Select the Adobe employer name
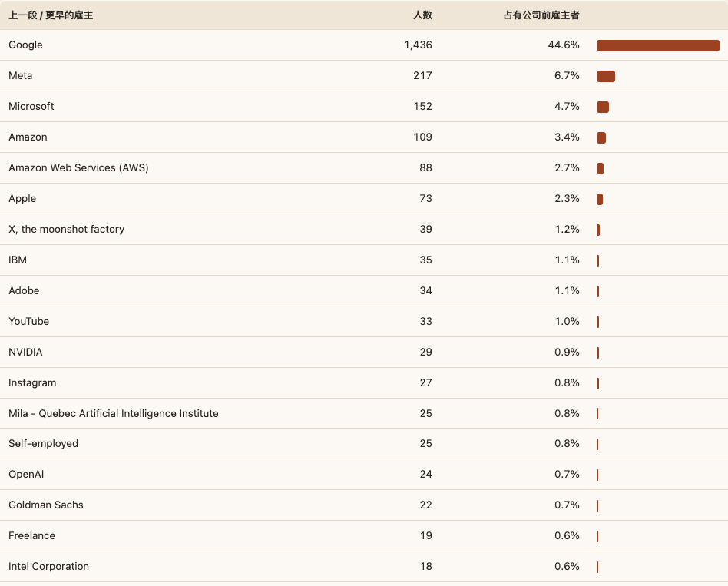This screenshot has height=586, width=728. pos(24,290)
